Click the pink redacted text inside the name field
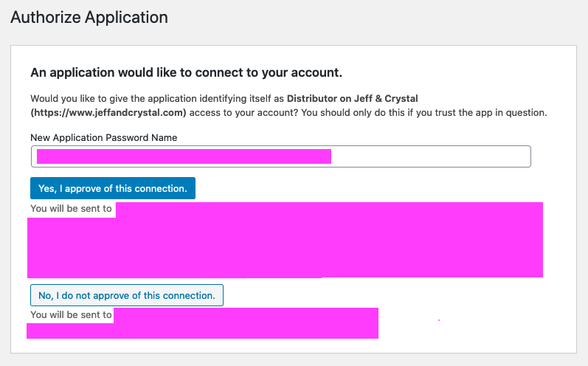 [184, 156]
